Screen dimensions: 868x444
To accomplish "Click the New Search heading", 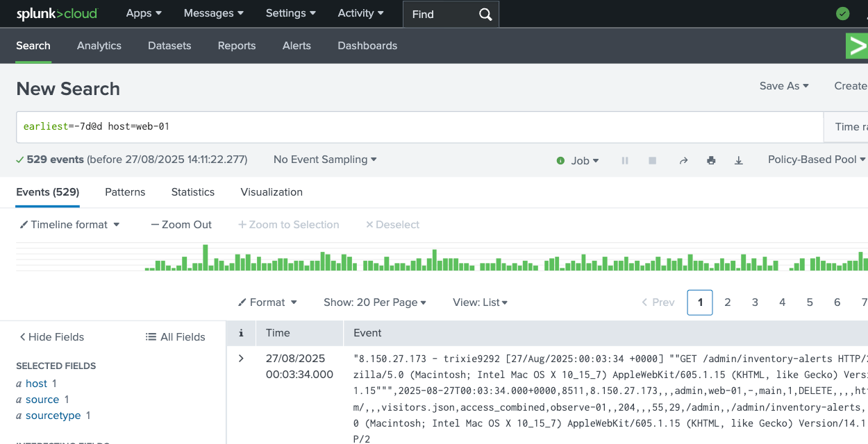I will [68, 89].
